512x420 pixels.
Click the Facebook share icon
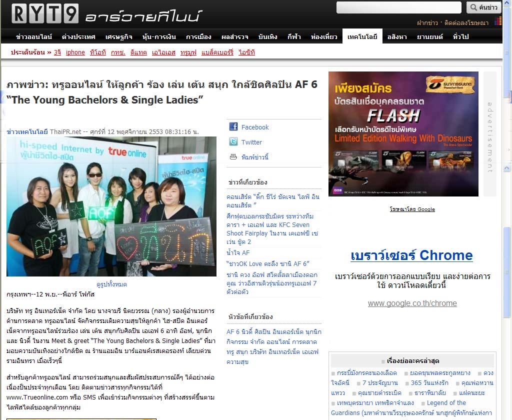click(233, 126)
